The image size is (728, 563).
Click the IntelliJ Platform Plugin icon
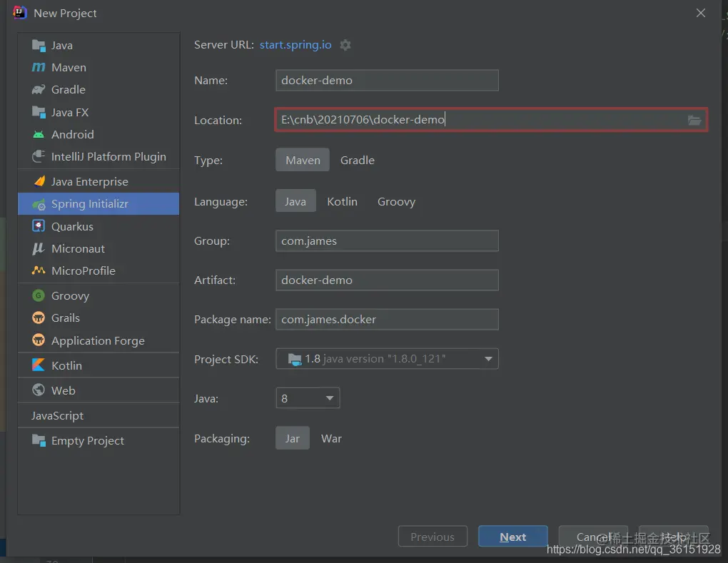point(39,156)
